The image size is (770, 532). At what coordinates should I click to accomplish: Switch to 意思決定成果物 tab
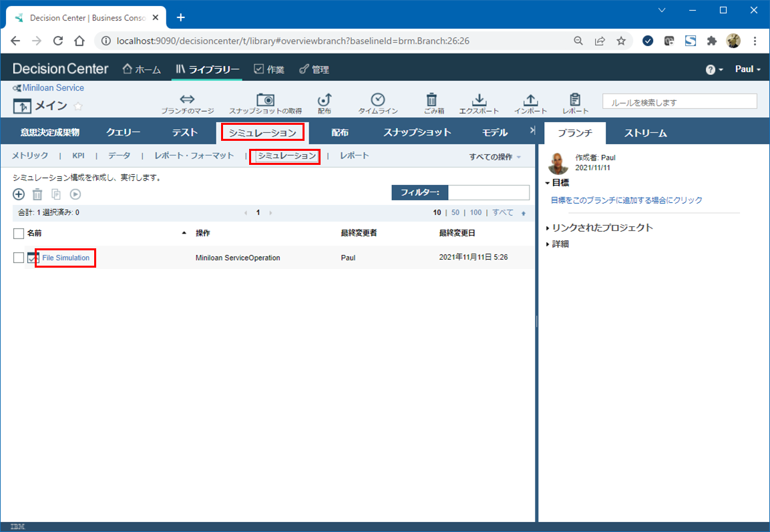click(x=50, y=133)
